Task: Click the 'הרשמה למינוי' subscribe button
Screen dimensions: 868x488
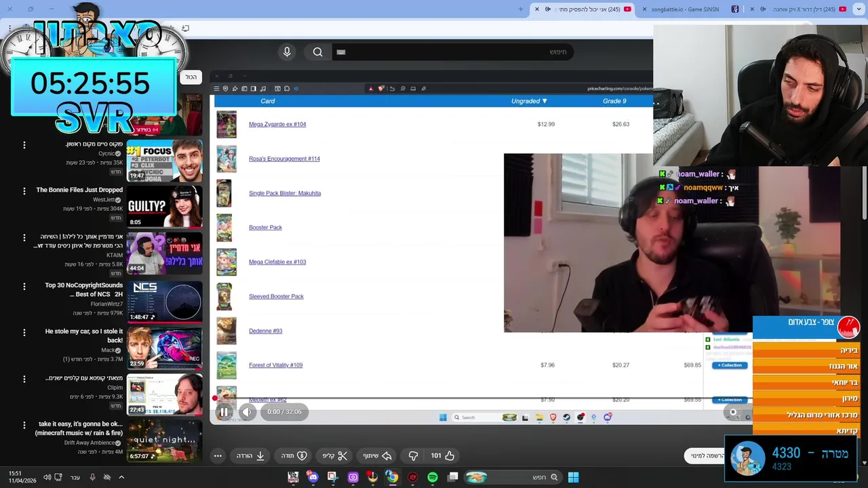Action: point(707,455)
